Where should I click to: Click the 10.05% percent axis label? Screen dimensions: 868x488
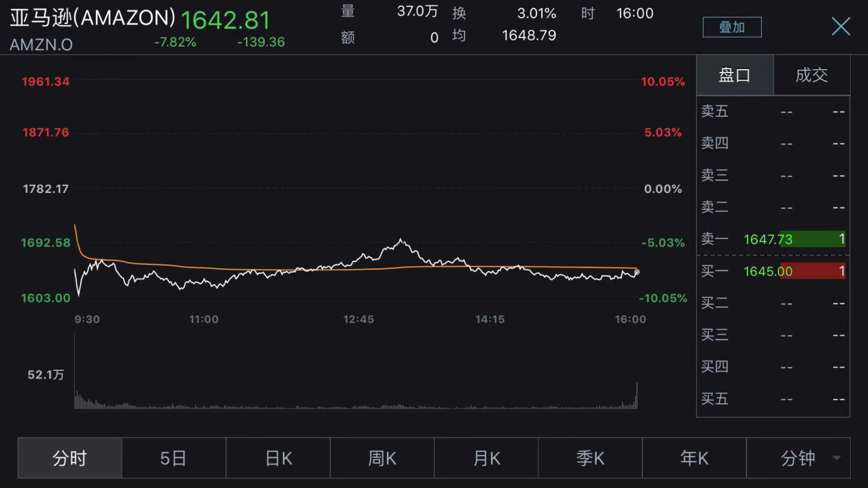[663, 81]
